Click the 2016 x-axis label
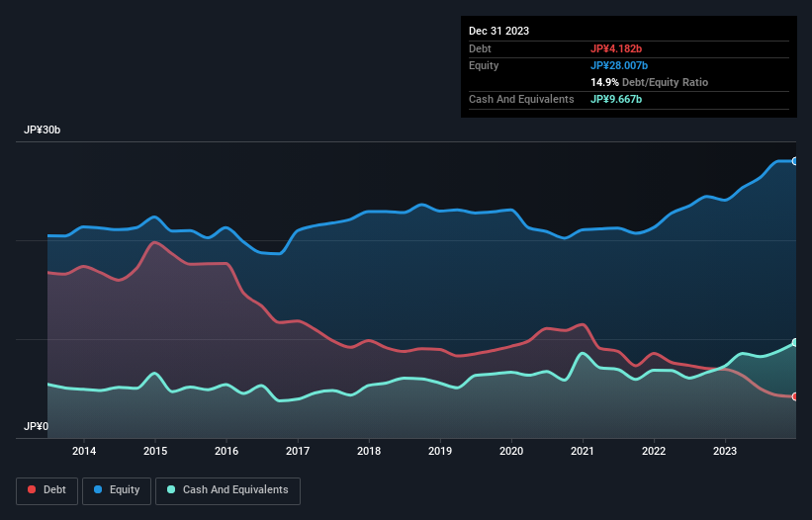Screen dimensions: 812x520 click(226, 451)
